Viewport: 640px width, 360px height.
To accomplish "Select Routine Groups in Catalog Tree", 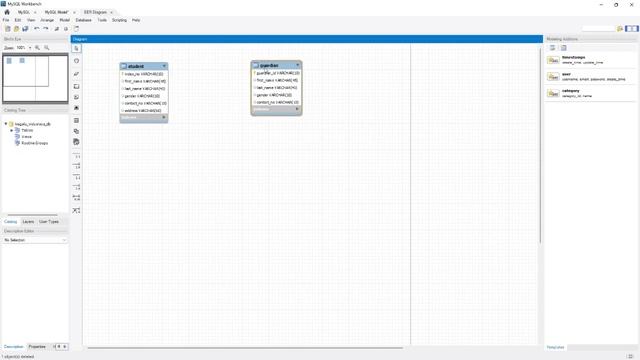I will [35, 143].
